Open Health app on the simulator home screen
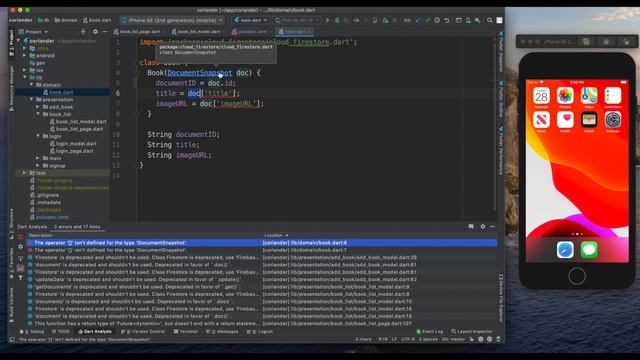 pyautogui.click(x=565, y=120)
